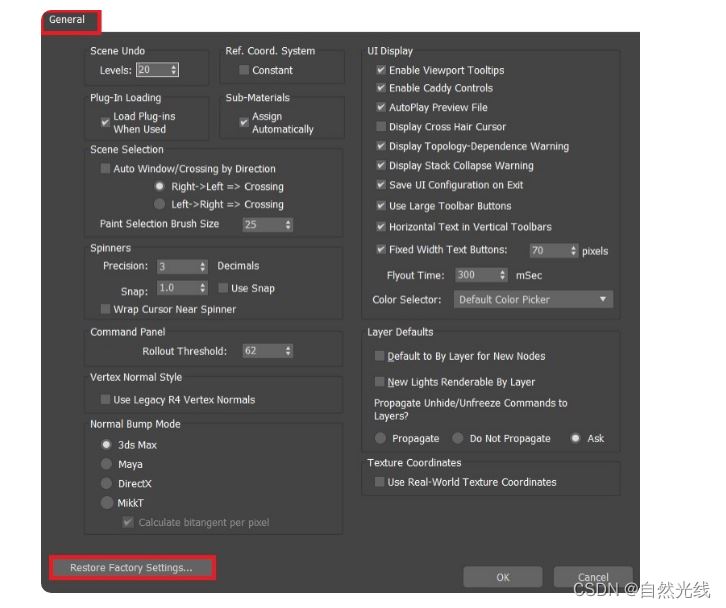Check Use Real-World Texture Coordinates
Image resolution: width=726 pixels, height=608 pixels.
coord(380,482)
